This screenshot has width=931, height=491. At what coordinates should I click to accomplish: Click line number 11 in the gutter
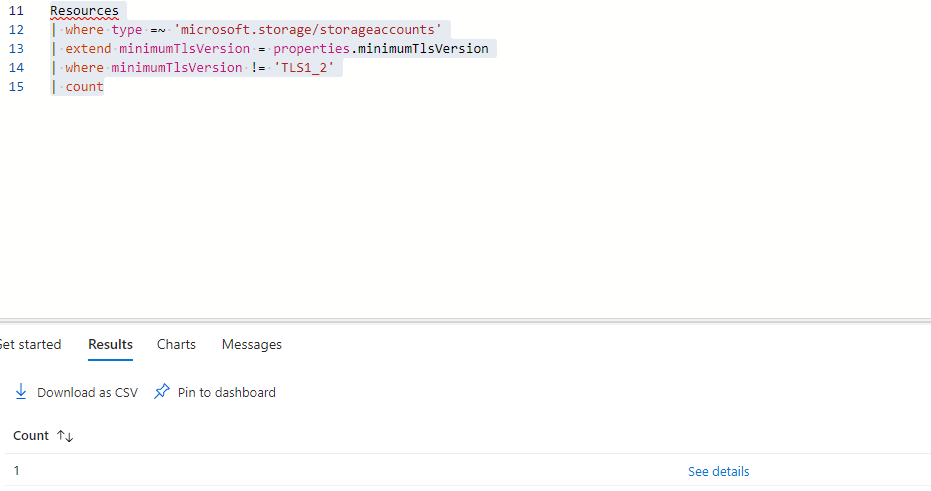(x=16, y=11)
